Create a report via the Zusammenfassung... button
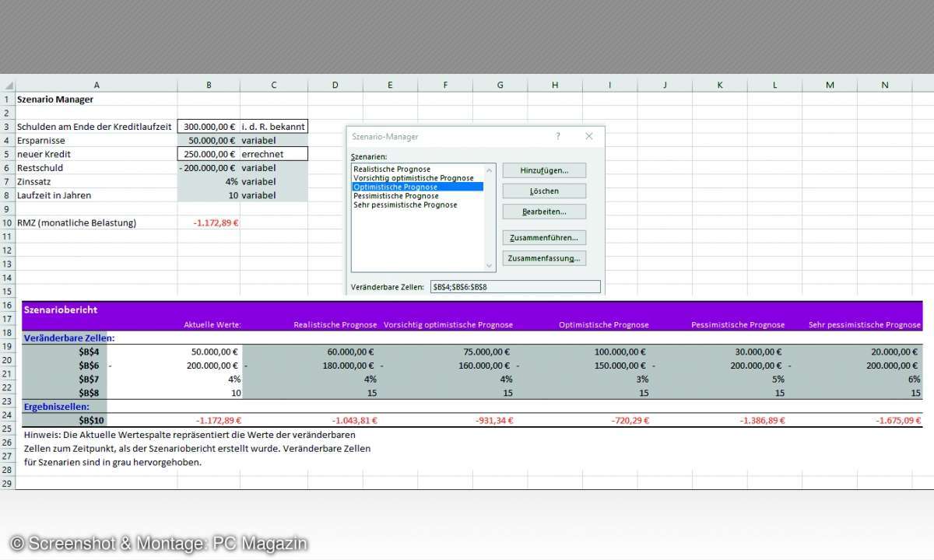The height and width of the screenshot is (560, 934). [x=544, y=258]
